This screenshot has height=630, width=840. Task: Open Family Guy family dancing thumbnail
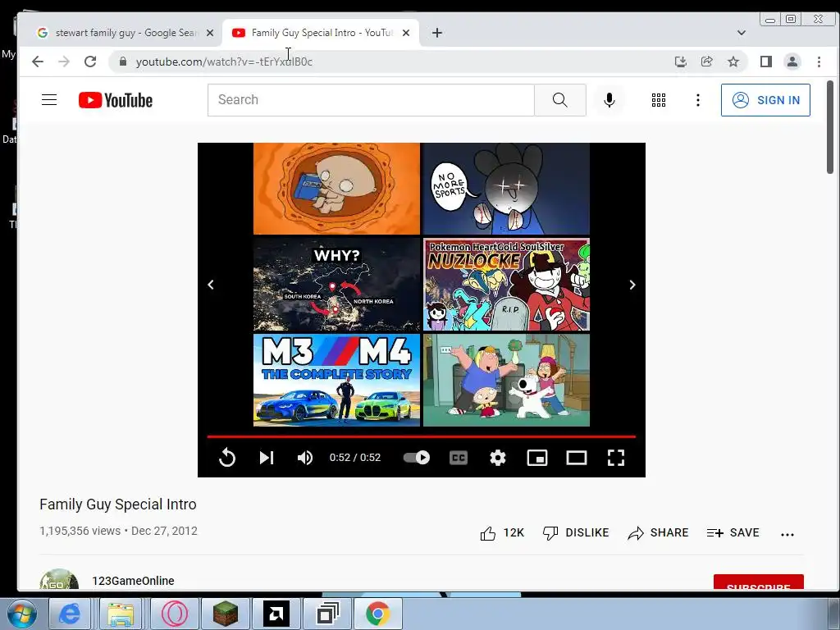(x=506, y=381)
